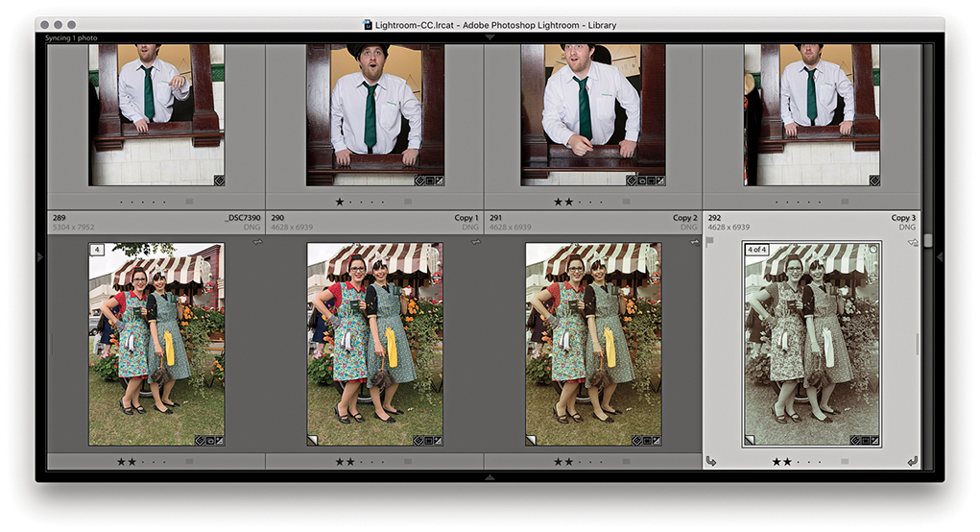The height and width of the screenshot is (532, 980).
Task: Expand the left panel using edge arrow
Action: pyautogui.click(x=40, y=256)
